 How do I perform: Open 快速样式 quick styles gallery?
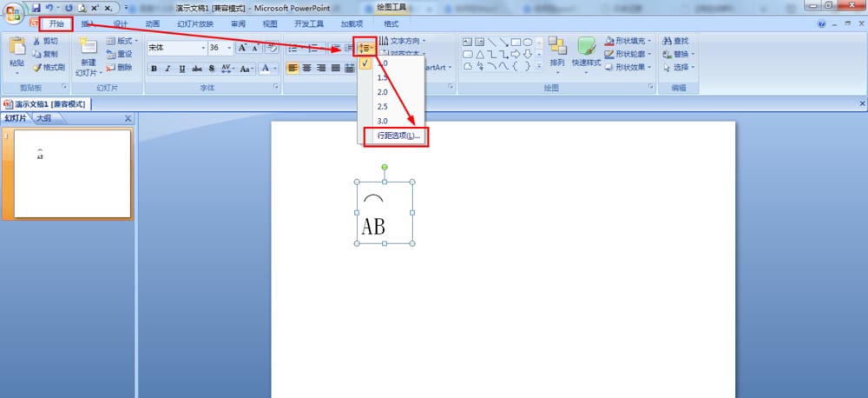pos(586,56)
